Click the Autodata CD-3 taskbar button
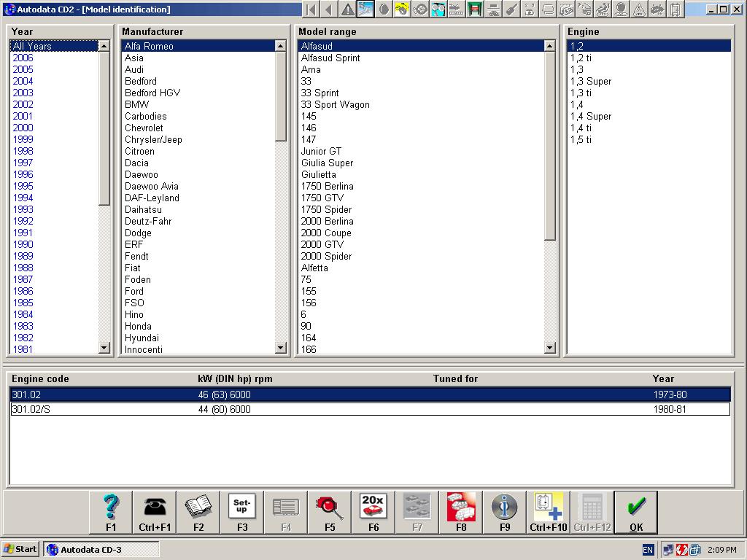Screen dimensions: 747x560 [101, 549]
